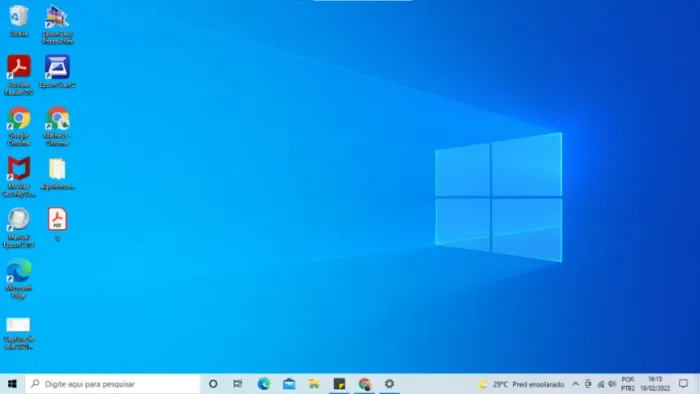Open the McAfee Security desktop shortcut

[x=19, y=177]
